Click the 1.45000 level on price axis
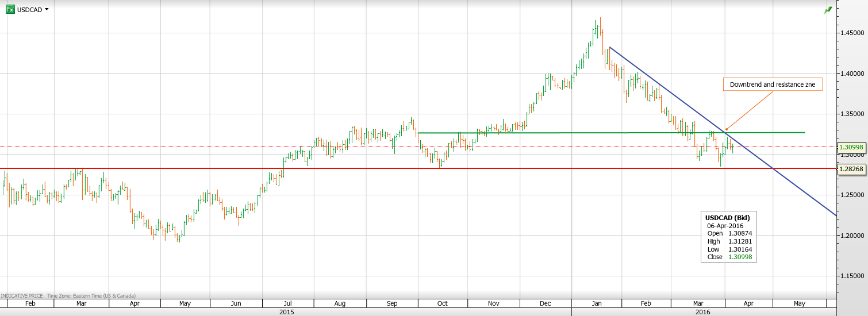 click(x=852, y=33)
